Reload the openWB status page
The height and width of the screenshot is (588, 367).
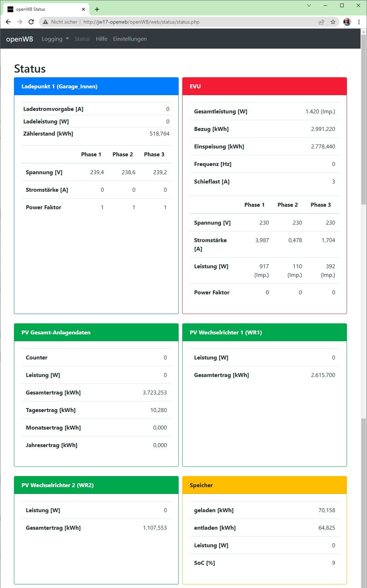pyautogui.click(x=31, y=22)
